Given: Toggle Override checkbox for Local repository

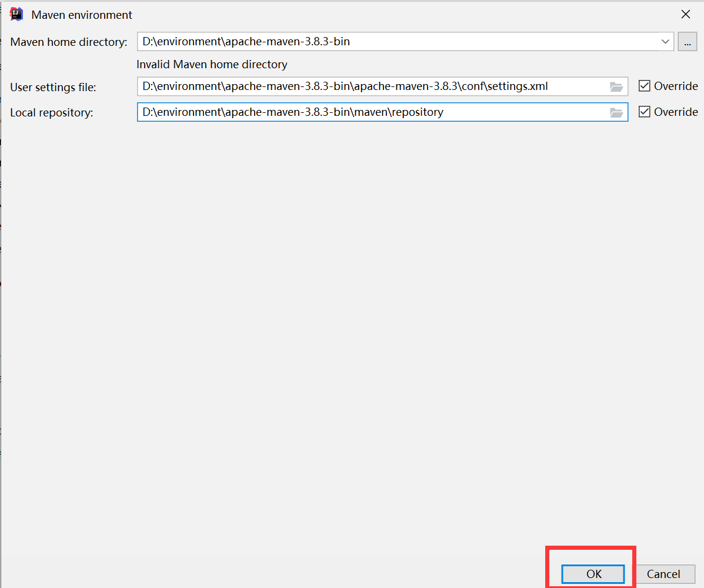Looking at the screenshot, I should click(x=644, y=112).
